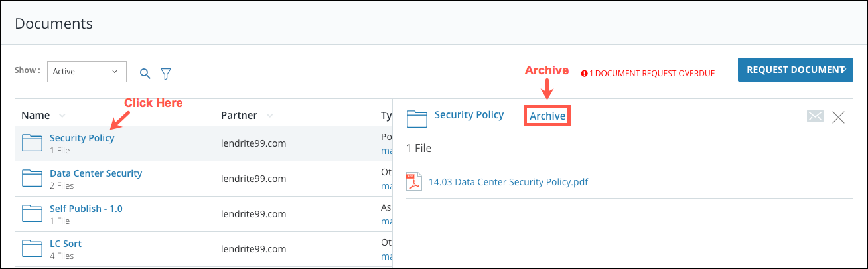
Task: Expand the Name column sort chevron
Action: (x=62, y=116)
